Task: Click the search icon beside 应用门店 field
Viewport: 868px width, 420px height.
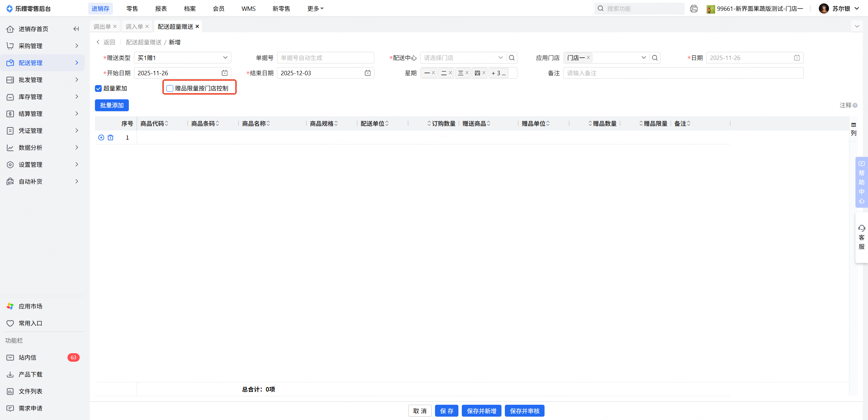Action: pos(655,58)
